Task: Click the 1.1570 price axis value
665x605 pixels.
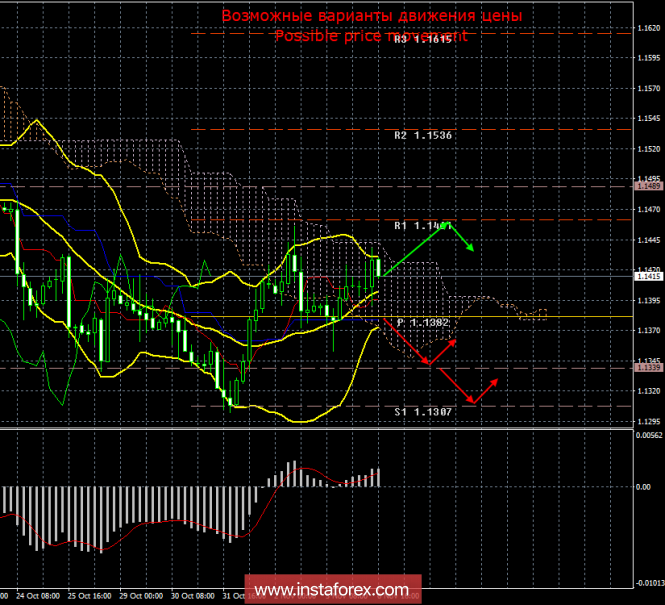Action: (x=649, y=89)
